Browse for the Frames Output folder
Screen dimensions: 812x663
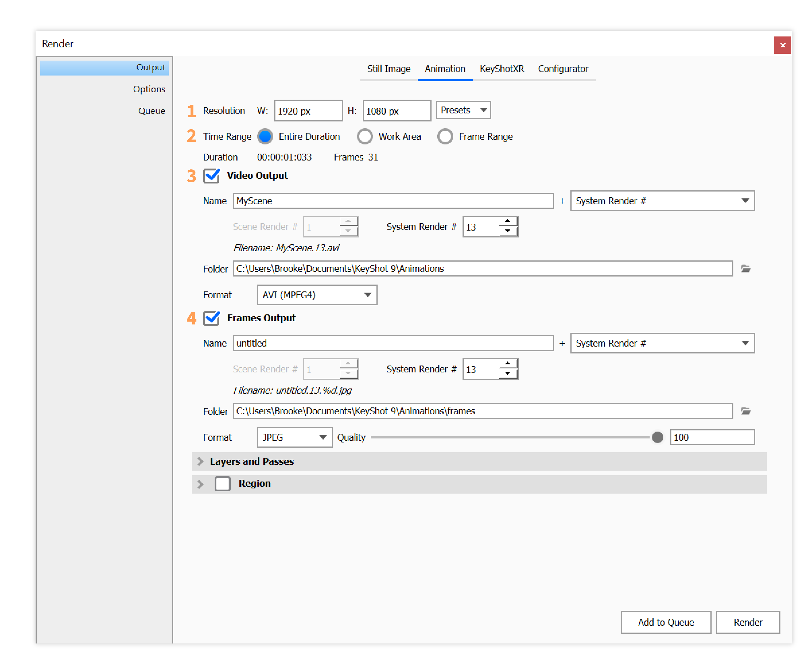coord(746,411)
